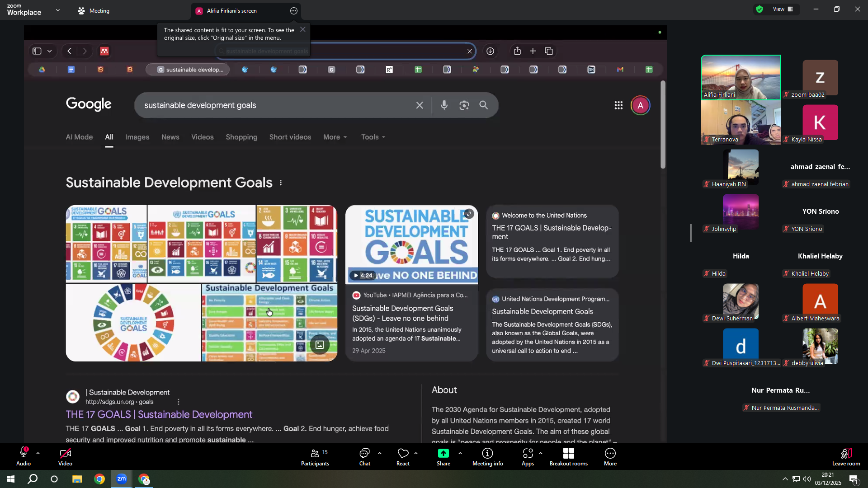Select Alifia Firliani's screen tab
The image size is (868, 488).
232,11
